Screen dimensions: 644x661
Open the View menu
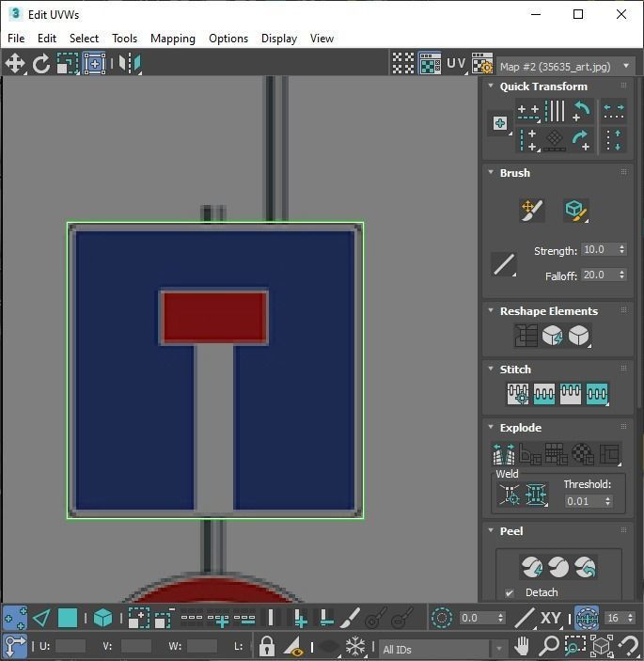tap(322, 39)
